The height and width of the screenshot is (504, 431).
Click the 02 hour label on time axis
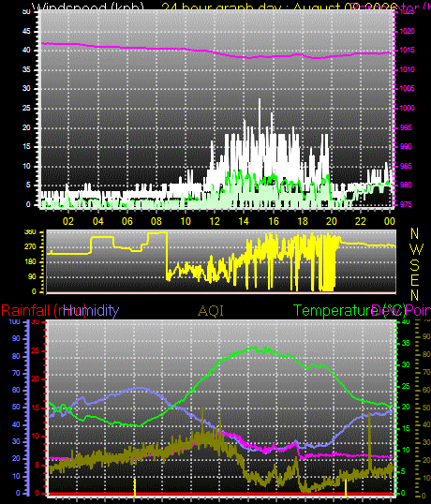(x=68, y=221)
